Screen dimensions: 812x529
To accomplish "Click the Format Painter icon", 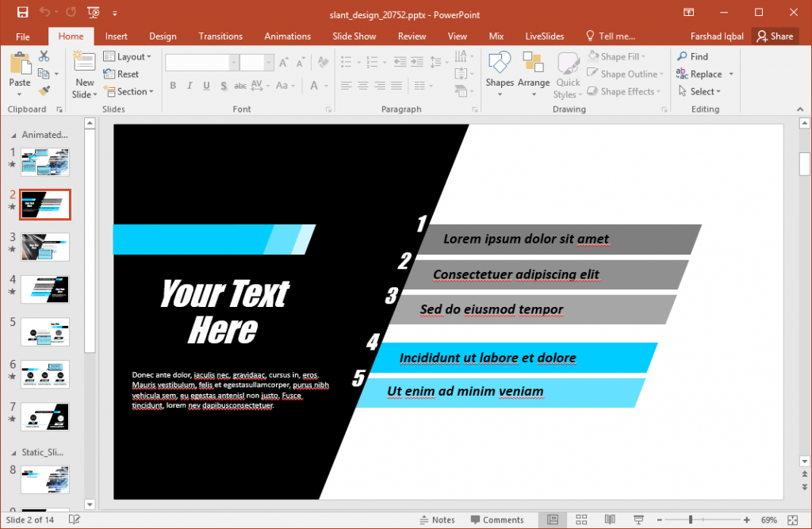I will point(44,89).
